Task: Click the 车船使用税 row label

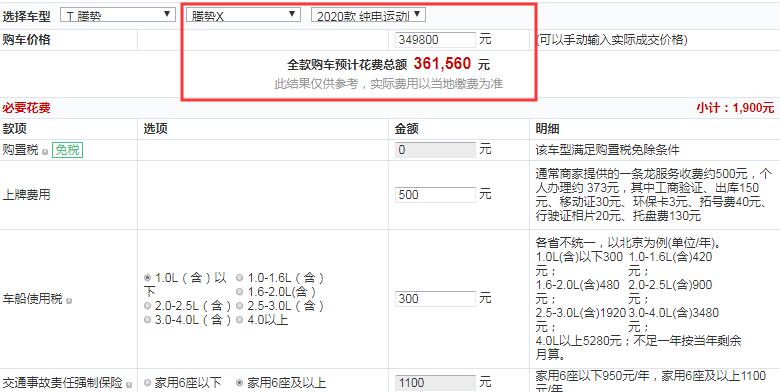Action: pos(32,298)
